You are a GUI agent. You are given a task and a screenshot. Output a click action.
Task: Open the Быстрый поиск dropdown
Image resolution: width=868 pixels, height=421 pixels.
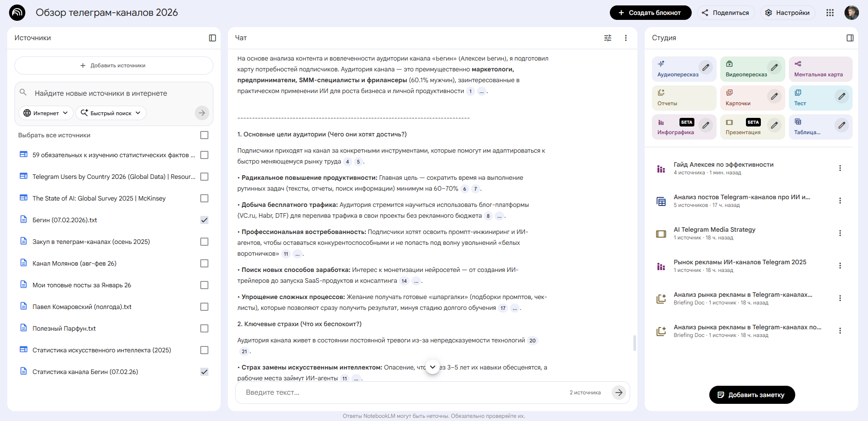coord(111,113)
